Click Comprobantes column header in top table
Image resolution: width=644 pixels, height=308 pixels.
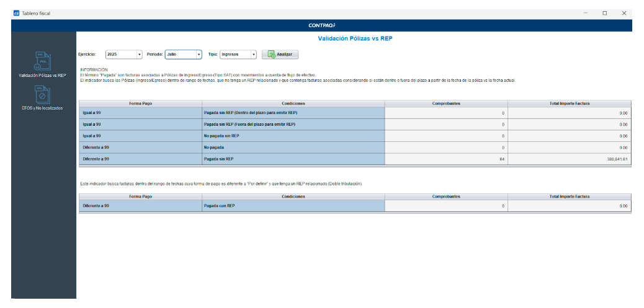445,103
